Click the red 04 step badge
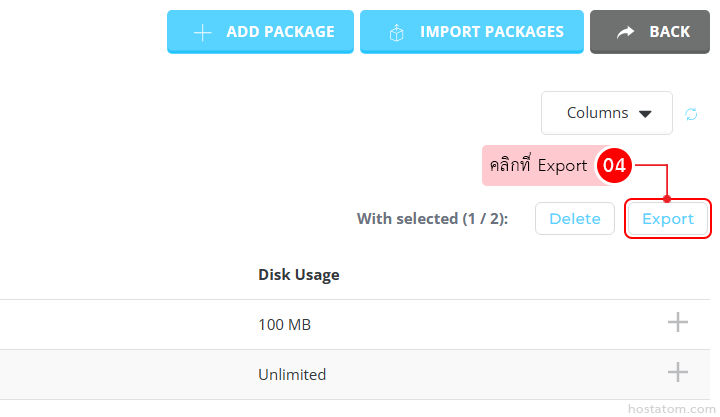This screenshot has height=417, width=720. click(614, 165)
